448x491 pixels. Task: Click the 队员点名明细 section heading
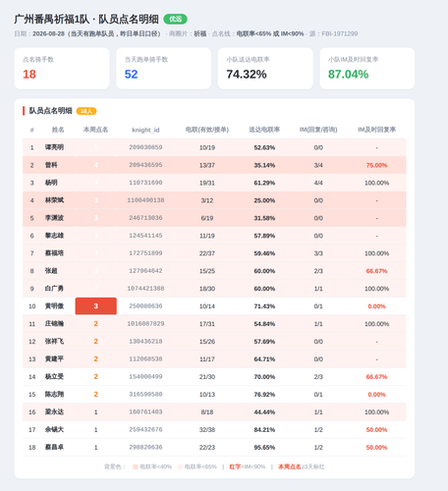(x=50, y=111)
